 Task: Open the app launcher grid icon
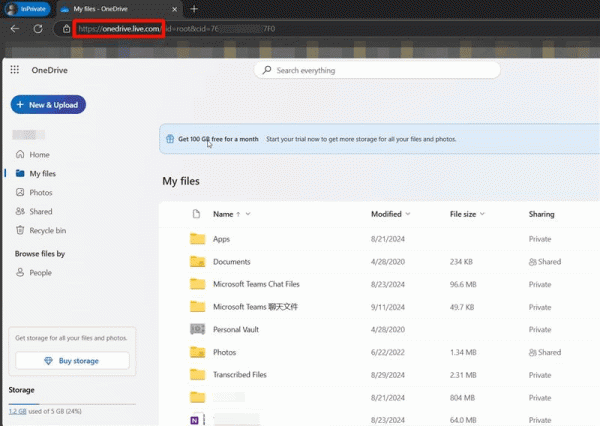15,70
